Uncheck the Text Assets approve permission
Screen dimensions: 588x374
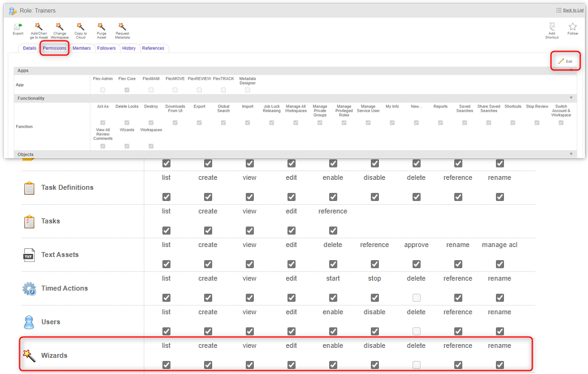[416, 264]
